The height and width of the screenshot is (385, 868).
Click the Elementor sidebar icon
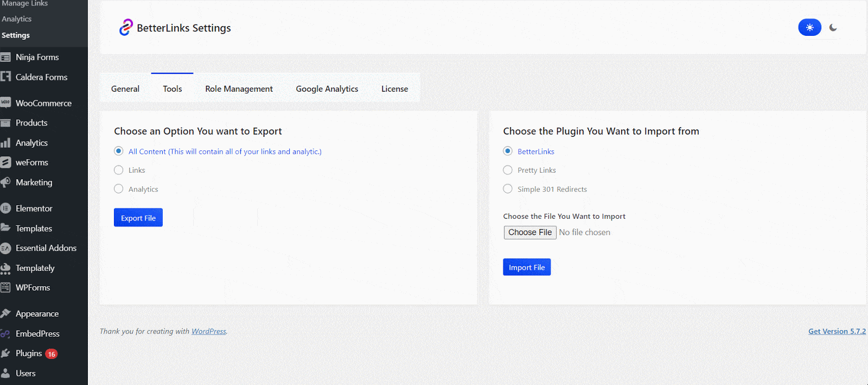[6, 208]
